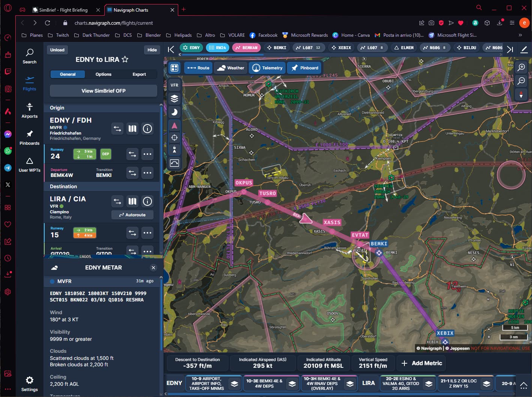Click View SimBrief OFP button

click(104, 91)
